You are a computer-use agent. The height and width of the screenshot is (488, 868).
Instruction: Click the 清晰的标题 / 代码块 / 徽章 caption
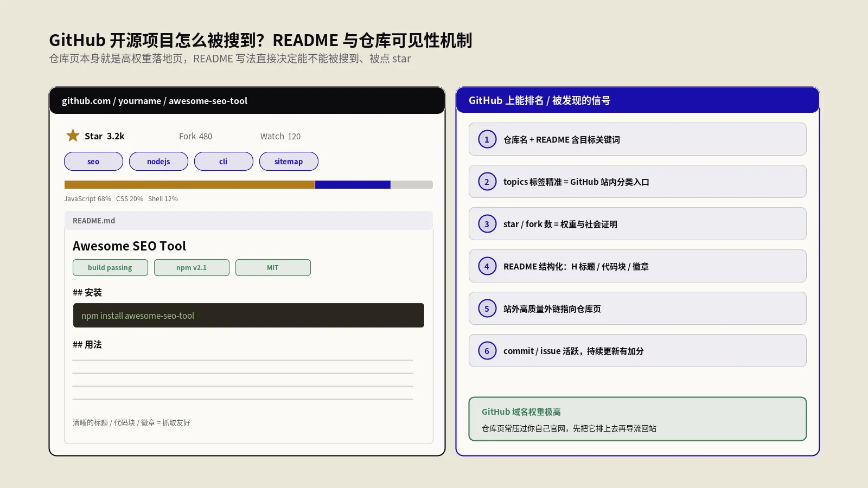[x=131, y=423]
